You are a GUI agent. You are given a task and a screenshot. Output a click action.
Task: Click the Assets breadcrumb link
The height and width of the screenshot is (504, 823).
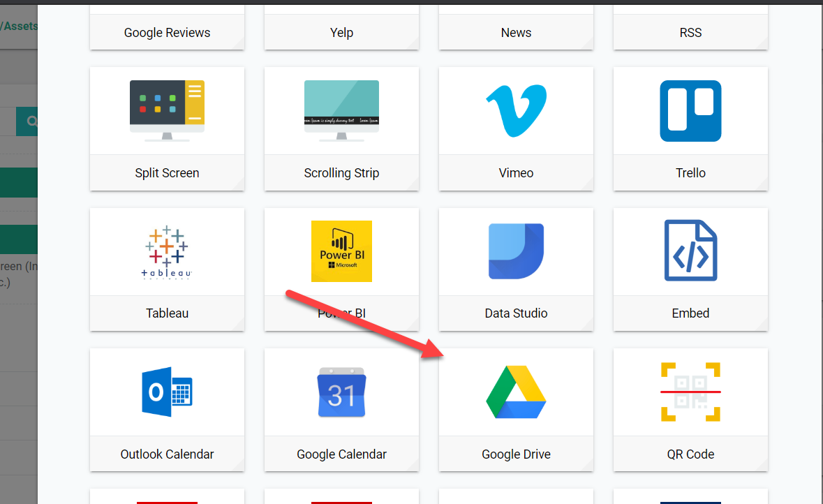[x=19, y=26]
